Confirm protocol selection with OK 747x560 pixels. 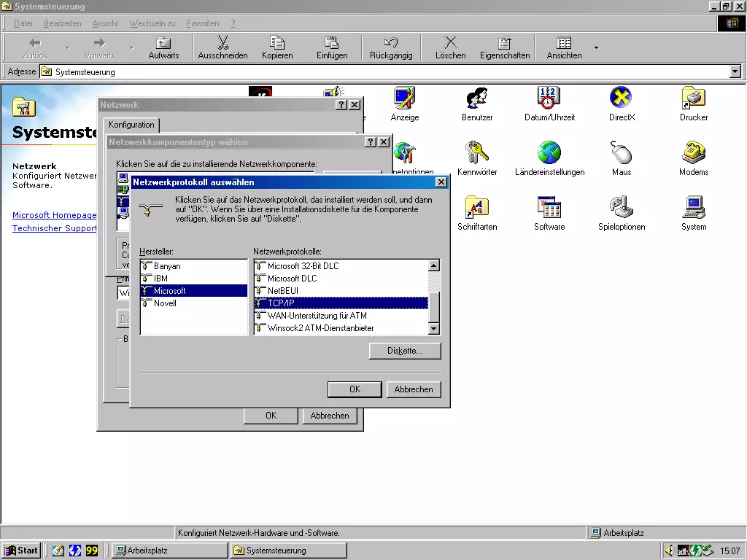355,389
